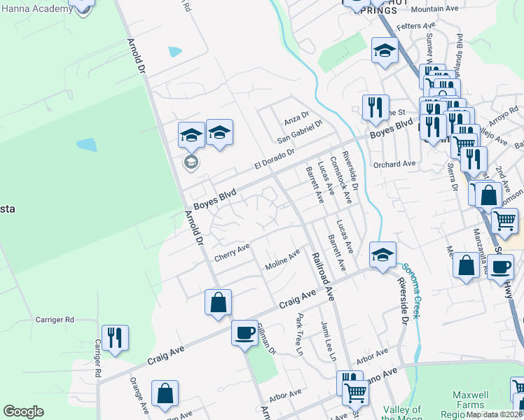
Task: Click the San Gabriel Dr street label
Action: point(300,132)
